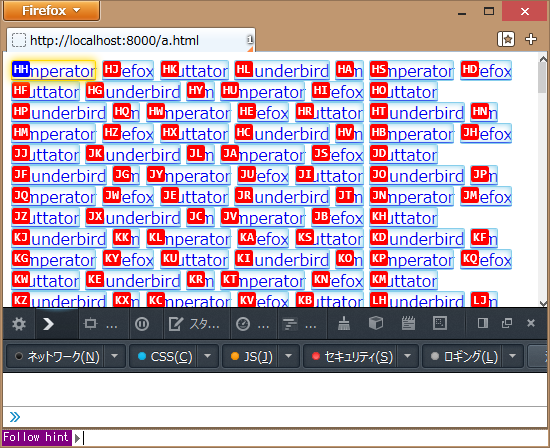The height and width of the screenshot is (448, 550).
Task: Toggle the ロギング(L) filter
Action: [x=463, y=356]
